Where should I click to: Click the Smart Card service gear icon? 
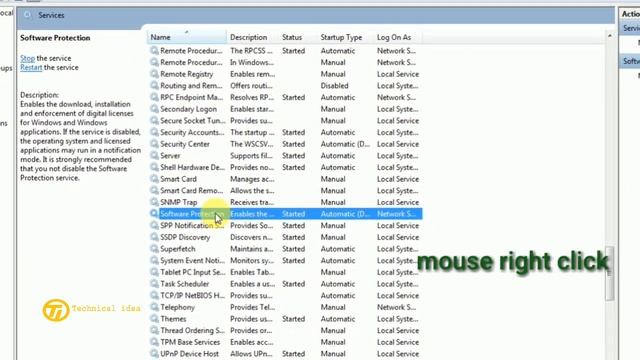pyautogui.click(x=154, y=179)
